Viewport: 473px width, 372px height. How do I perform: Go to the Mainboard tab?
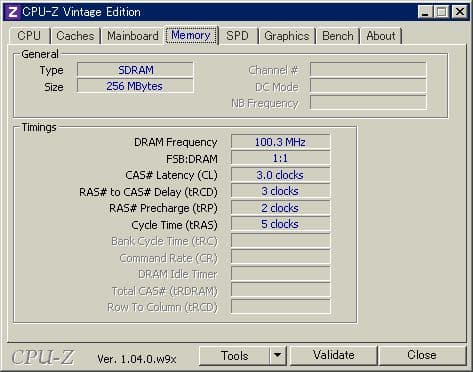(x=133, y=36)
